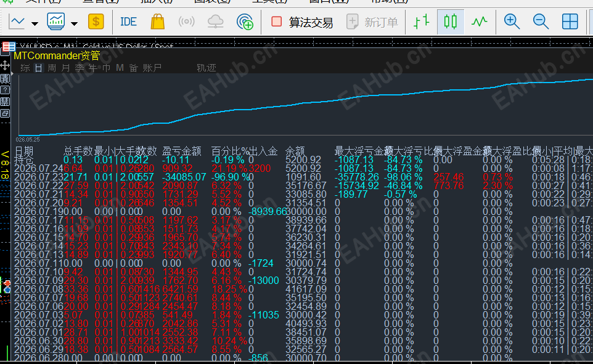Click the 3333.42 profit value
The width and height of the screenshot is (593, 364).
pos(180,341)
